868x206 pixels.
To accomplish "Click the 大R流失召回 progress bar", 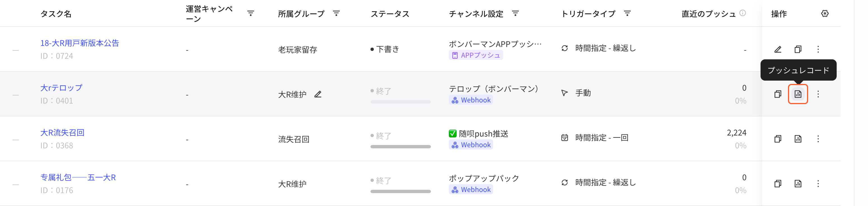I will click(x=400, y=147).
